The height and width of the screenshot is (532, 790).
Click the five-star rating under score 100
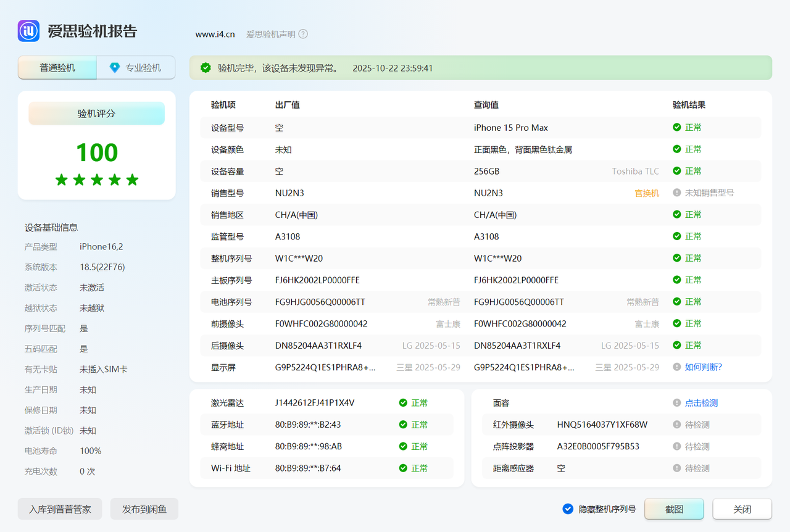[97, 180]
